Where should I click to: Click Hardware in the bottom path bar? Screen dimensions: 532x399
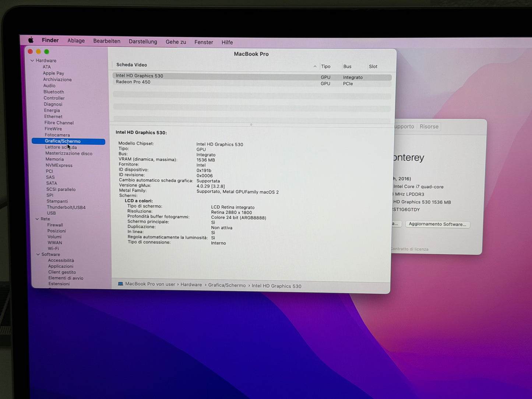191,285
